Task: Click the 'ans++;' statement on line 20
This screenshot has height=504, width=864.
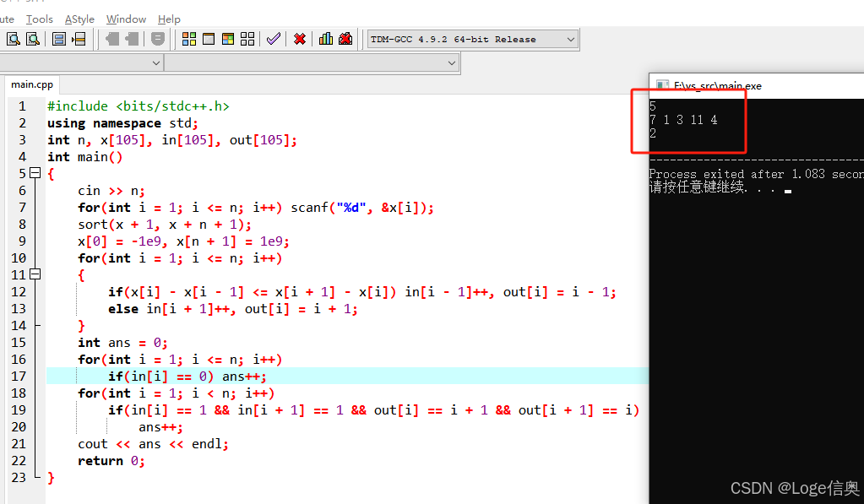Action: tap(160, 427)
